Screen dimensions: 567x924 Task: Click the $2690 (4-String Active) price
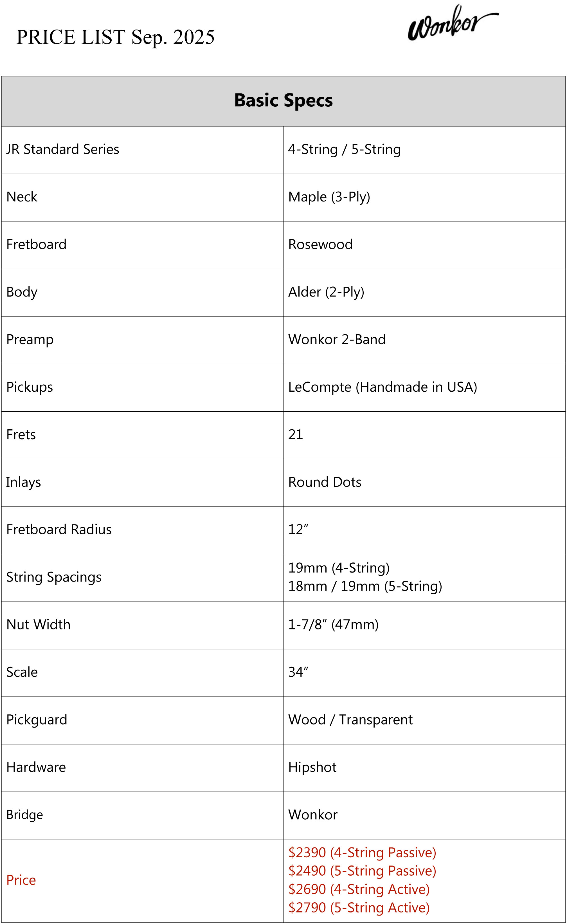(359, 889)
